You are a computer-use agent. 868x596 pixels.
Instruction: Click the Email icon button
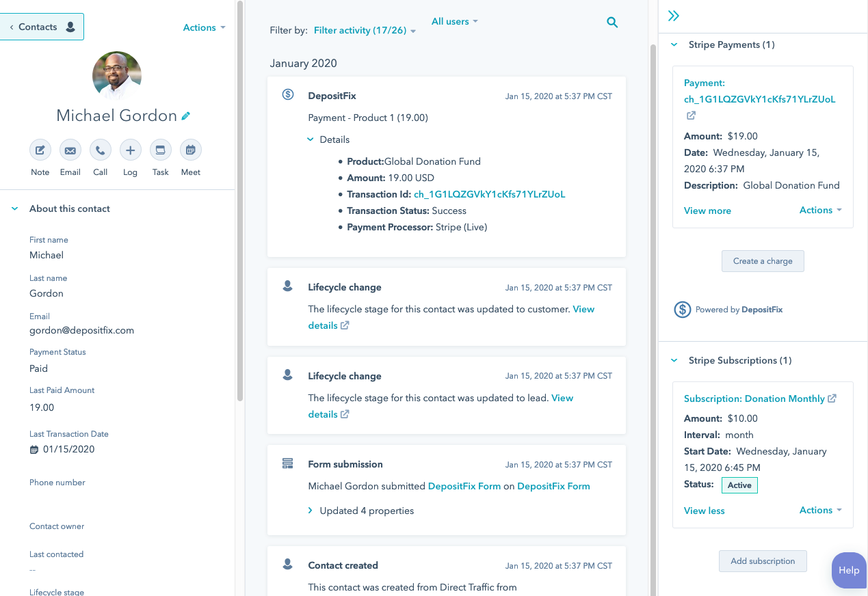click(x=70, y=150)
